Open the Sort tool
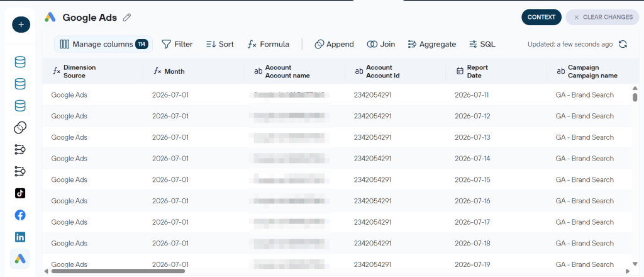This screenshot has height=277, width=644. [220, 45]
